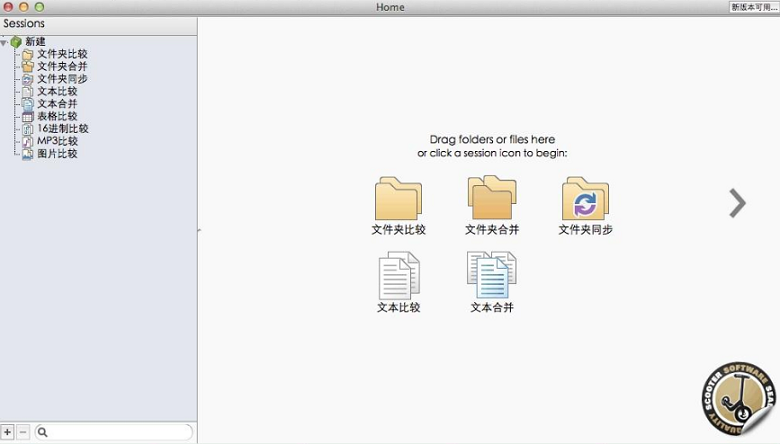The width and height of the screenshot is (780, 444).
Task: Click picture icon beside 图片比较
Action: 28,154
